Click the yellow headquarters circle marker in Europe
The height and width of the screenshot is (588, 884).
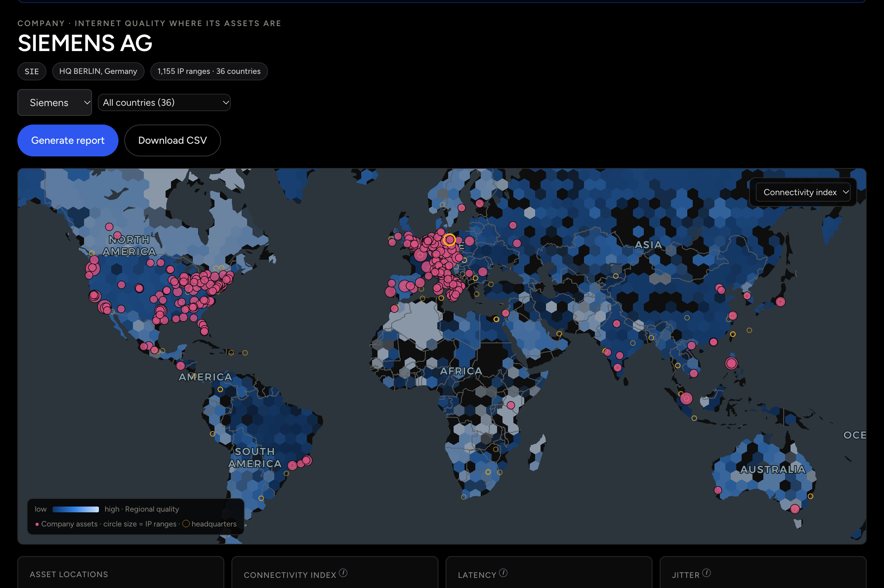[450, 240]
